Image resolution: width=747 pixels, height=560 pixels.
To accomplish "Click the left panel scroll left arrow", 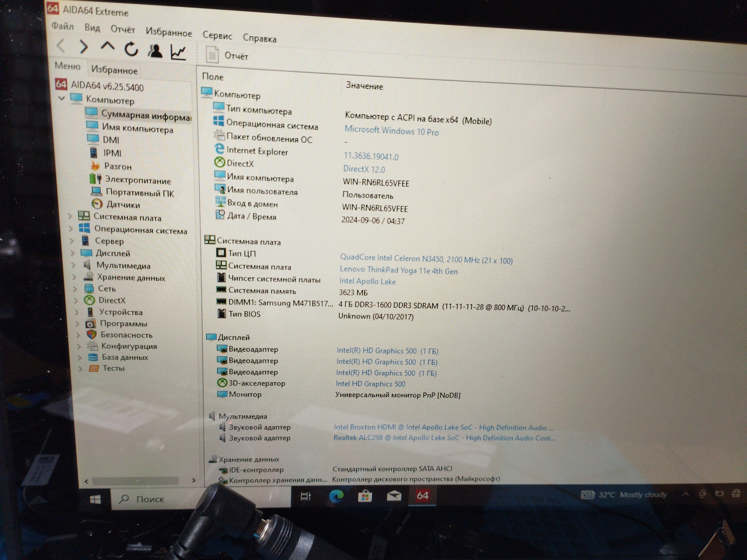I will pos(86,481).
